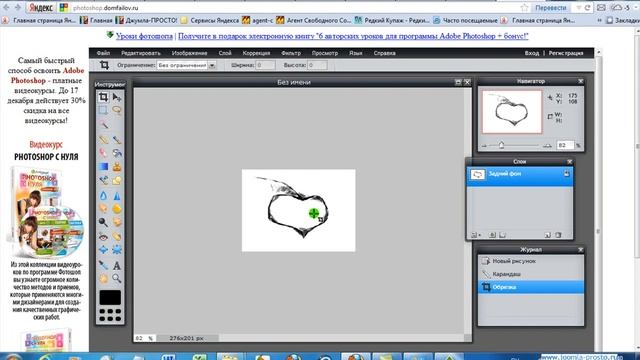Viewport: 640px width, 360px height.
Task: Select the Crop tool
Action: click(x=103, y=97)
